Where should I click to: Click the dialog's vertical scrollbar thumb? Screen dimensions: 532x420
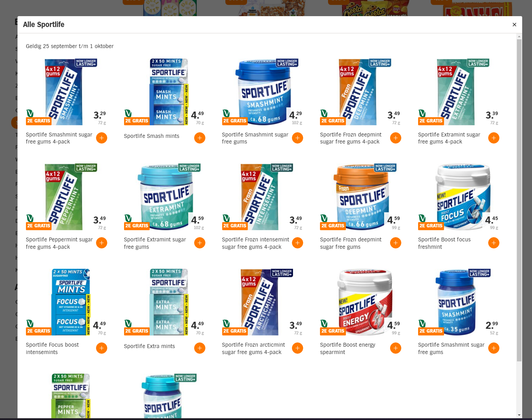519,200
